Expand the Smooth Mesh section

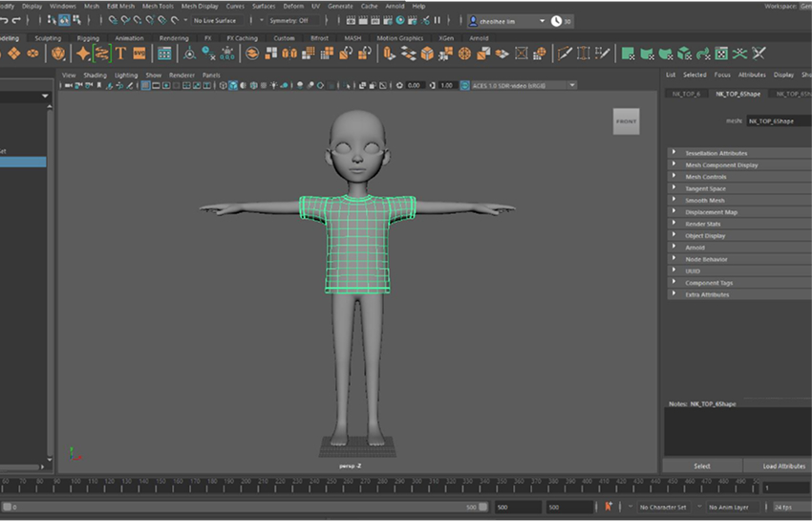tap(705, 200)
